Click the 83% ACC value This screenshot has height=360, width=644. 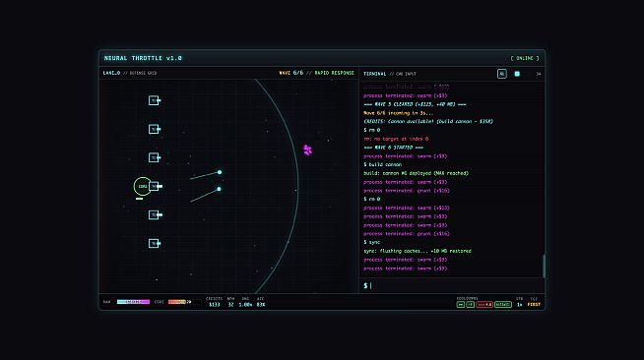click(x=261, y=305)
